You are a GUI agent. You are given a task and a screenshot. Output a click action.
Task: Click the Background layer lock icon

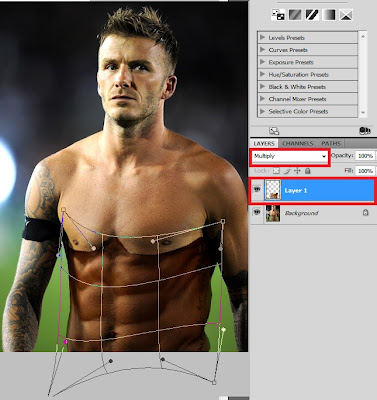[x=366, y=212]
